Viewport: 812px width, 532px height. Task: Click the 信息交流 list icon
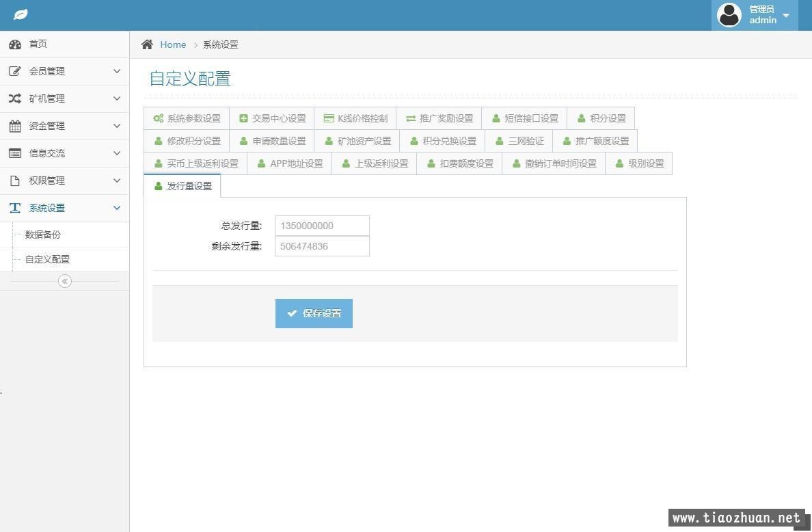[15, 153]
